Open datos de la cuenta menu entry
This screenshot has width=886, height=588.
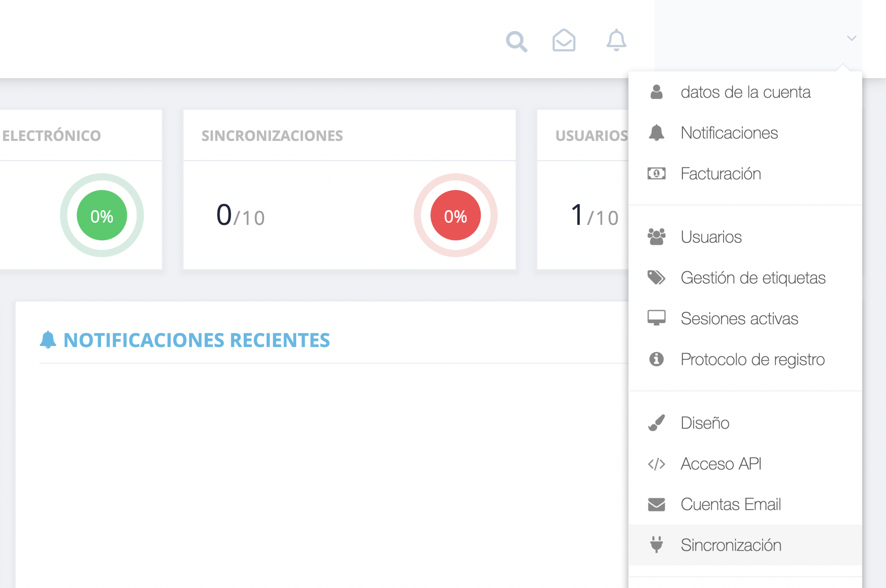(x=745, y=92)
